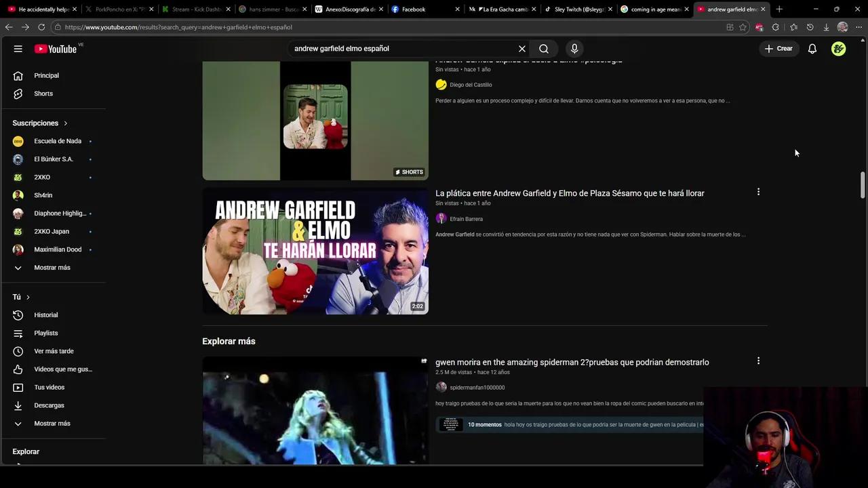
Task: Open the browser extensions puzzle icon
Action: tap(776, 27)
